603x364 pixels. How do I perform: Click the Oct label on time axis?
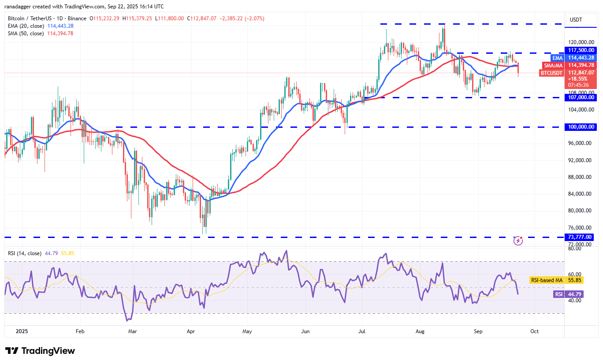534,331
